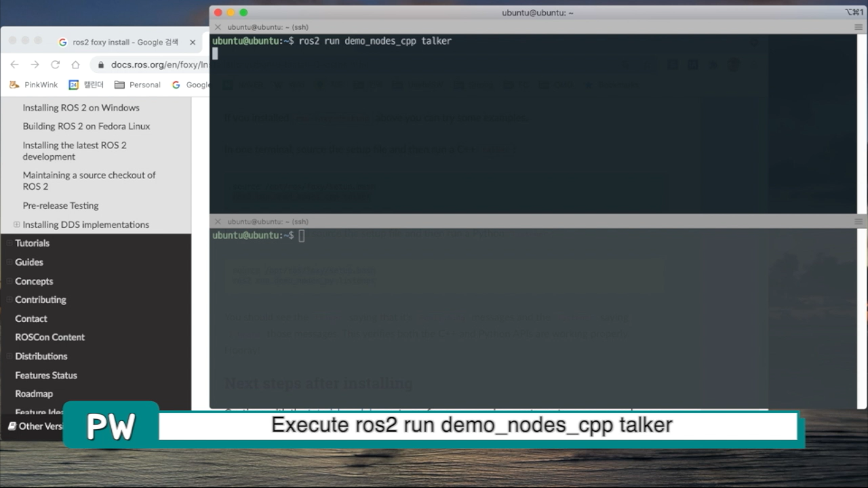Close the 'ros2 foxy install' browser tab
Image resolution: width=868 pixels, height=488 pixels.
[x=193, y=42]
